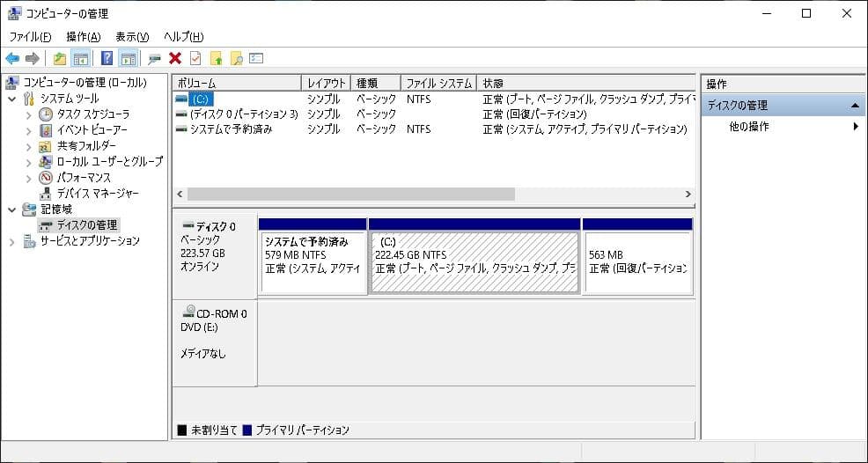Click the blue Back arrow toolbar icon

[12, 58]
